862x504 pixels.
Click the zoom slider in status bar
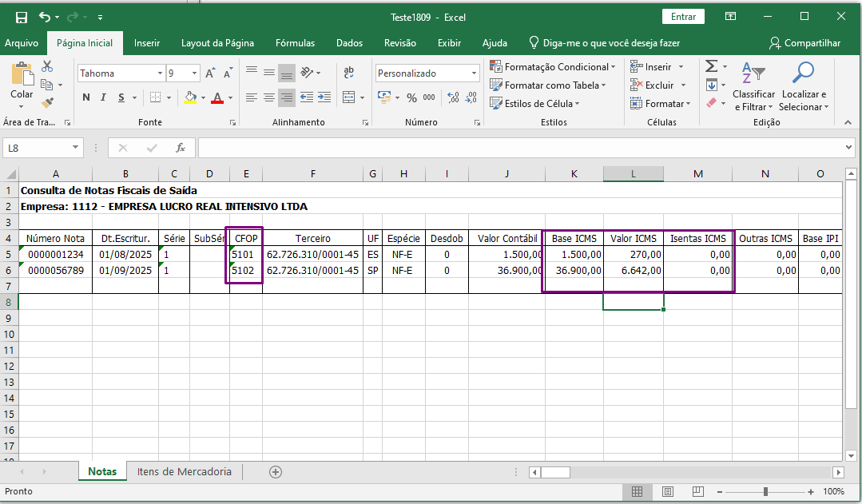click(765, 492)
